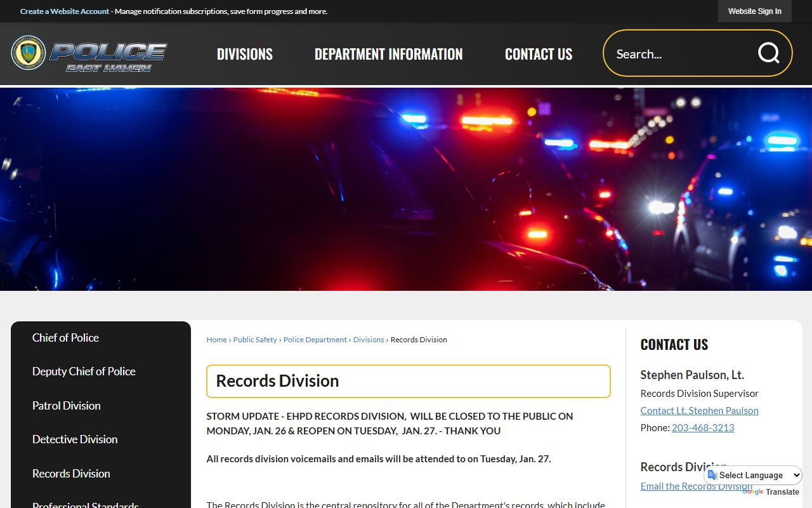Click the Contact Us sidebar heading
812x508 pixels.
point(674,345)
